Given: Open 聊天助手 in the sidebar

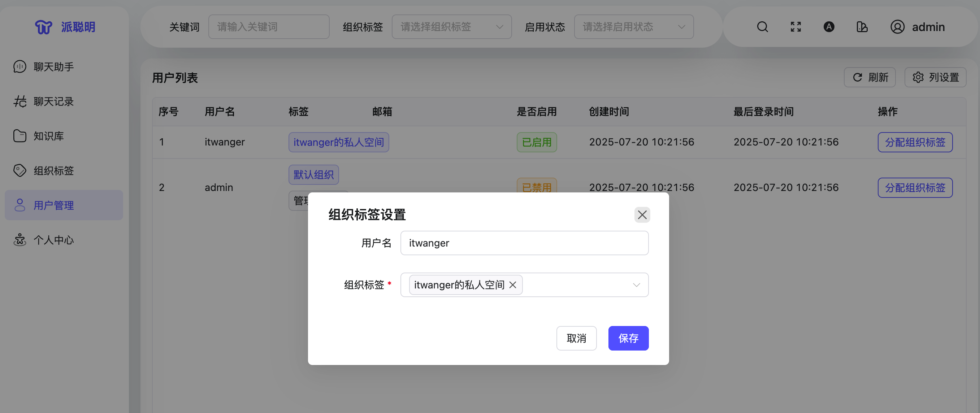Looking at the screenshot, I should [53, 67].
